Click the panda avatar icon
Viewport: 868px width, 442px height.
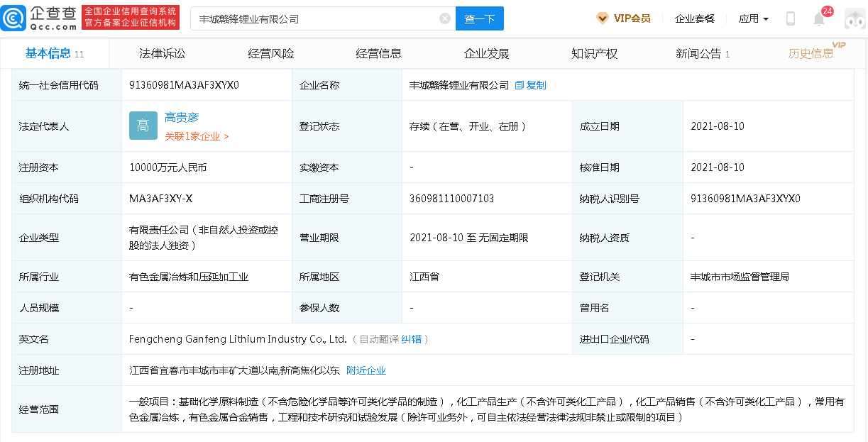[x=855, y=18]
